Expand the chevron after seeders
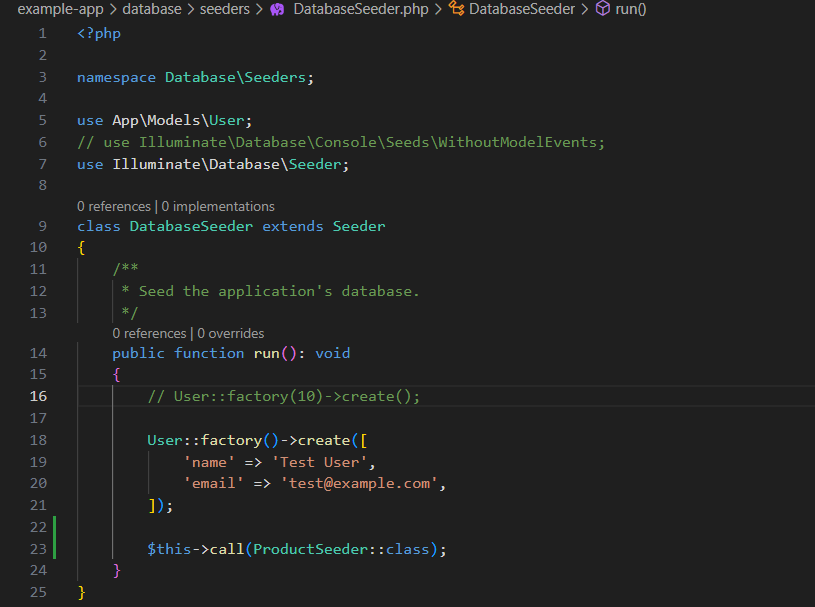Image resolution: width=815 pixels, height=607 pixels. coord(259,9)
